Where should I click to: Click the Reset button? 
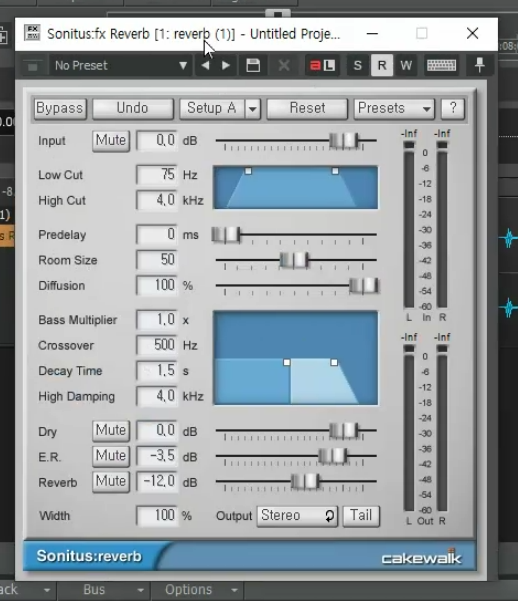tap(307, 109)
